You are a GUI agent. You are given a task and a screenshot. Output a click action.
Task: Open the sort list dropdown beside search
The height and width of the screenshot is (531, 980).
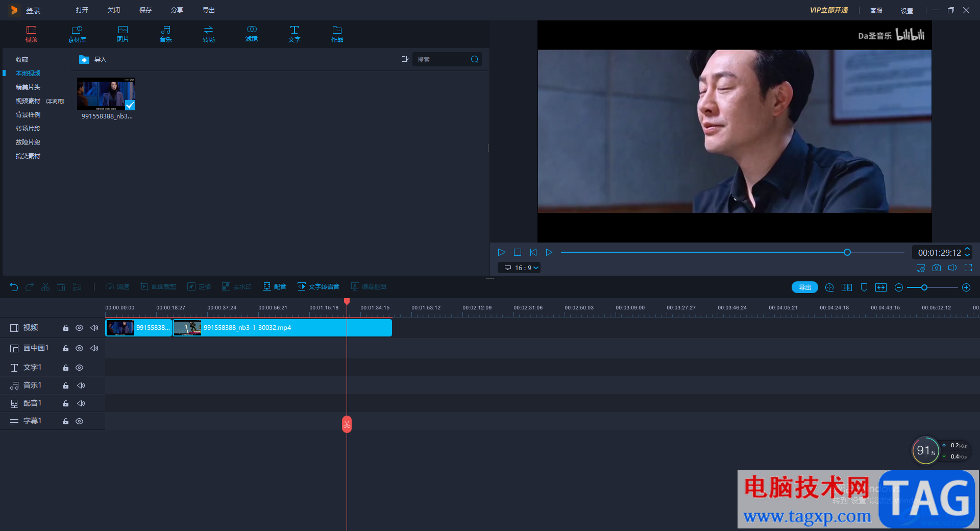click(x=405, y=59)
